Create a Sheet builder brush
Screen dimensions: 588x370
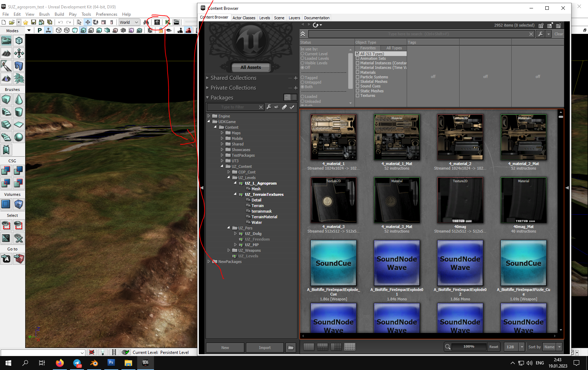click(19, 124)
